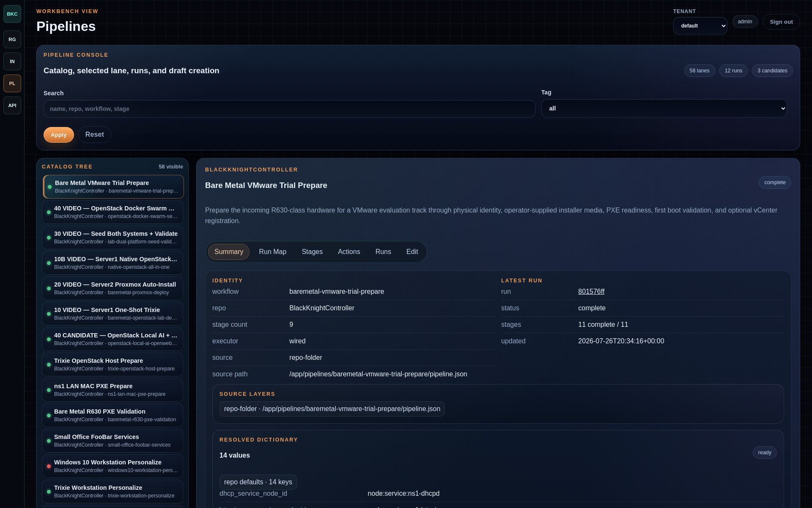This screenshot has height=508, width=812.
Task: Click source path /app/pipelines value in Identity
Action: 378,374
